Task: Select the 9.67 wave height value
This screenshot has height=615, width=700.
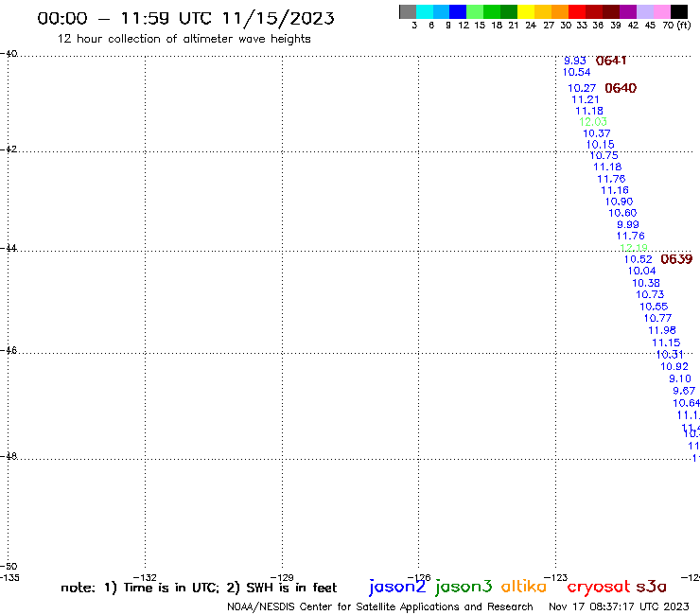Action: pos(684,391)
